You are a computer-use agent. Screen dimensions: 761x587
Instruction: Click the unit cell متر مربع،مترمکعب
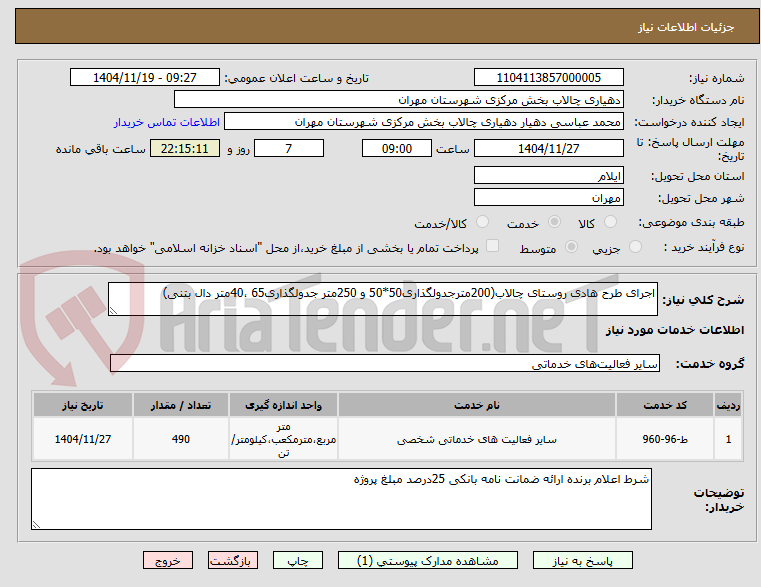(x=283, y=439)
